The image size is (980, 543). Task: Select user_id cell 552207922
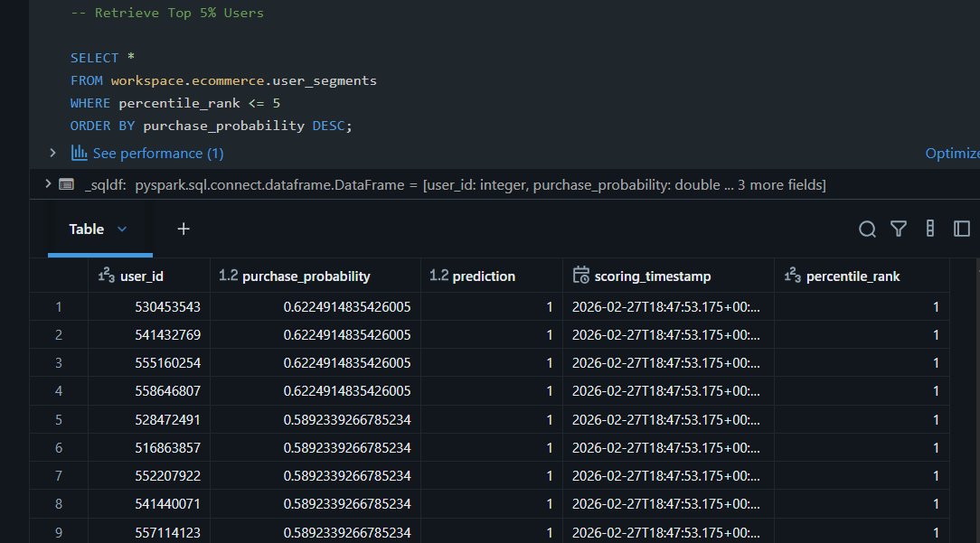point(167,476)
